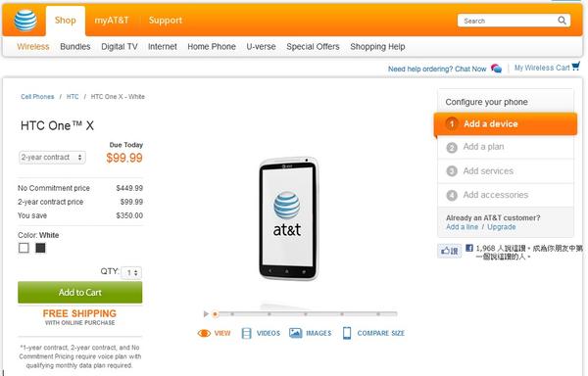The width and height of the screenshot is (588, 376).
Task: Click the AT&T globe logo in header
Action: tap(25, 21)
